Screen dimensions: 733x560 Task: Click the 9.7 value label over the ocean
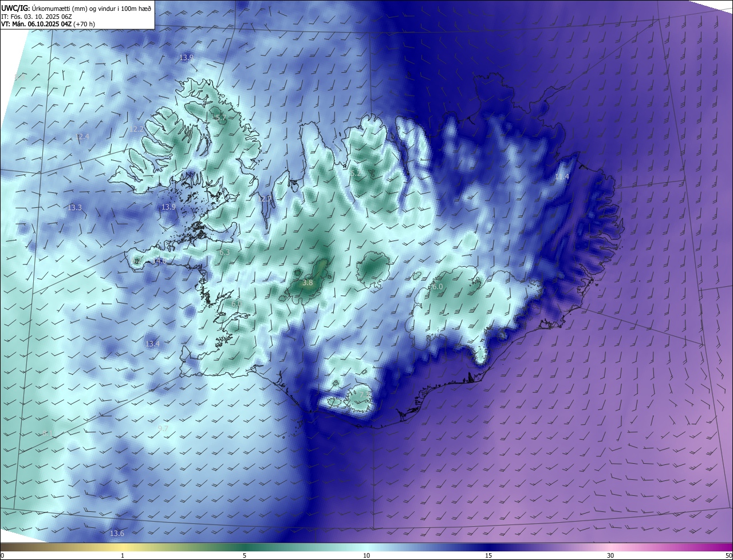point(163,428)
